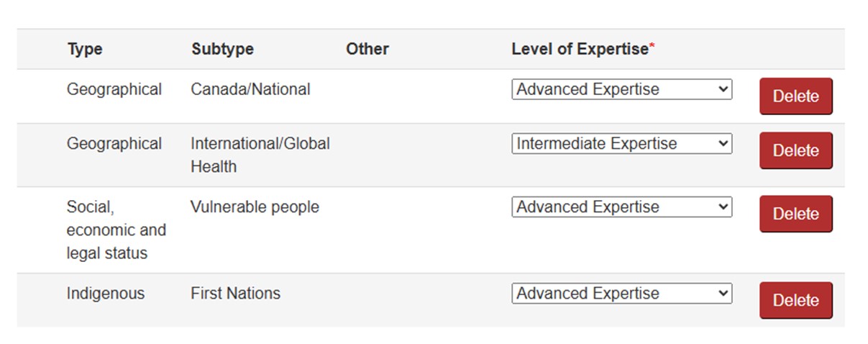Viewport: 868px width, 344px height.
Task: Click the Indigenous type cell
Action: click(106, 294)
